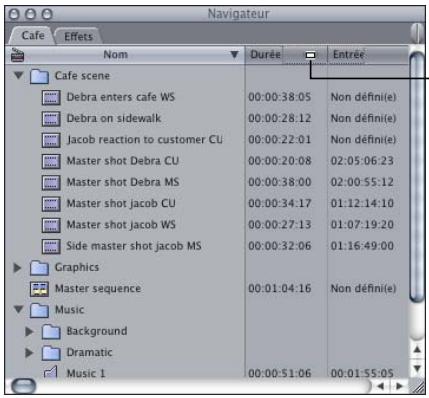Switch to the Effets tab

coord(78,36)
